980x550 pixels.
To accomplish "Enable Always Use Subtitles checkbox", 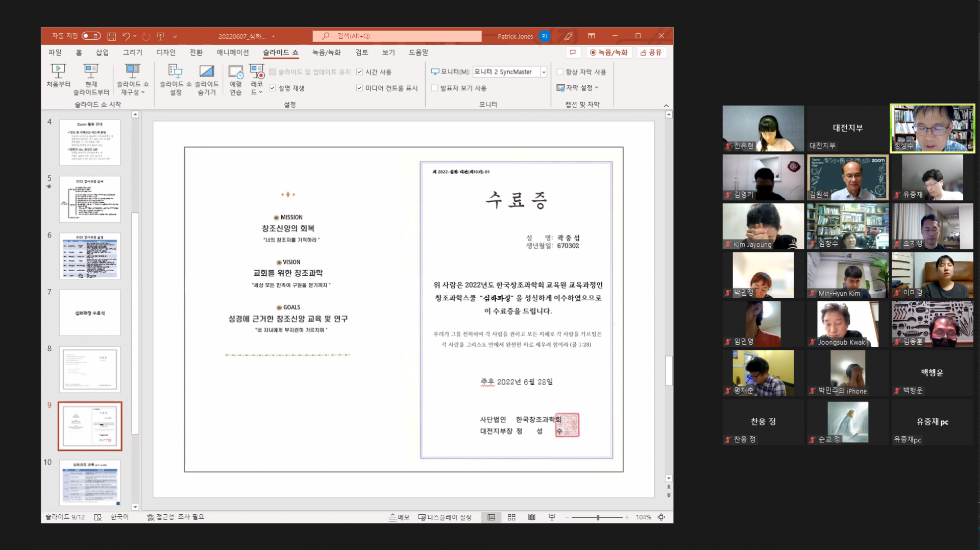I will [560, 72].
